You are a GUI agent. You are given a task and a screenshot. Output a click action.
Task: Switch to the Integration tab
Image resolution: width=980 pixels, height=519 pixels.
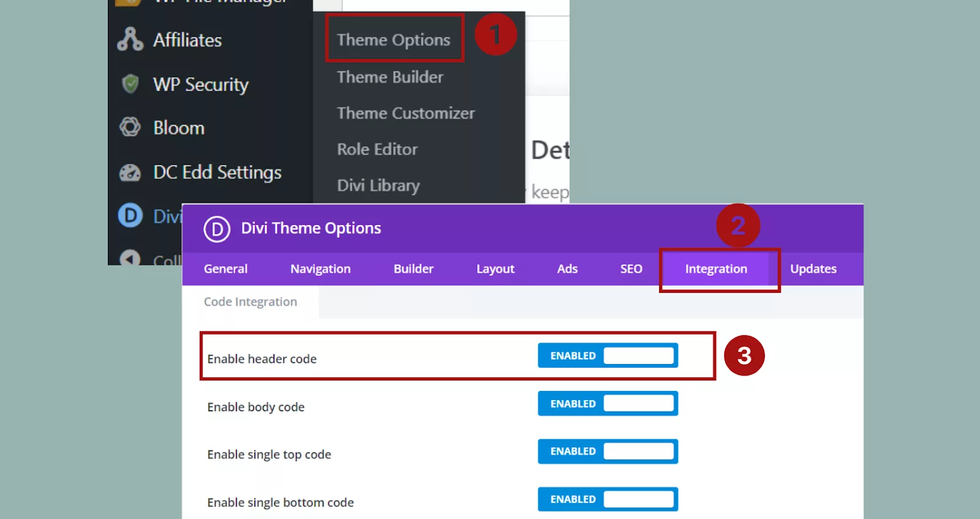[x=716, y=269]
